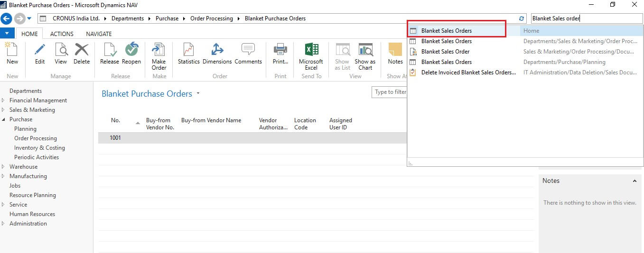Collapse the Purchase tree node
The height and width of the screenshot is (253, 644).
click(x=4, y=119)
